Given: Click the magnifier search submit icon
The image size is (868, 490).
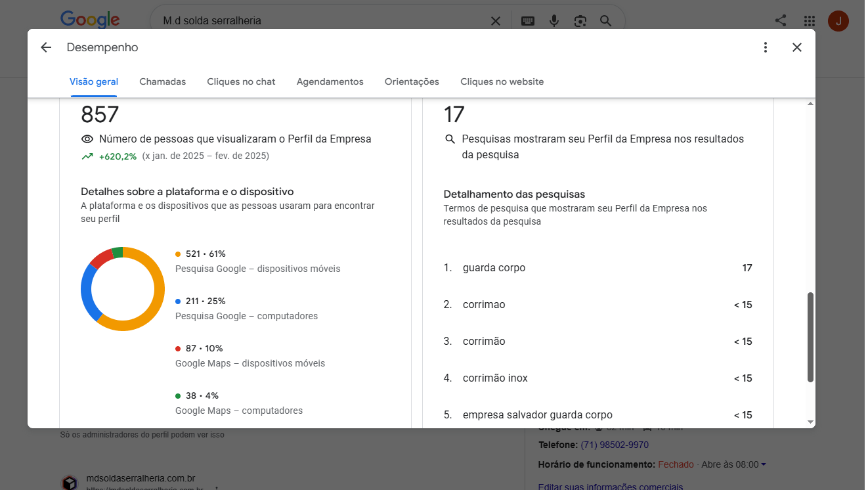Looking at the screenshot, I should pyautogui.click(x=606, y=21).
